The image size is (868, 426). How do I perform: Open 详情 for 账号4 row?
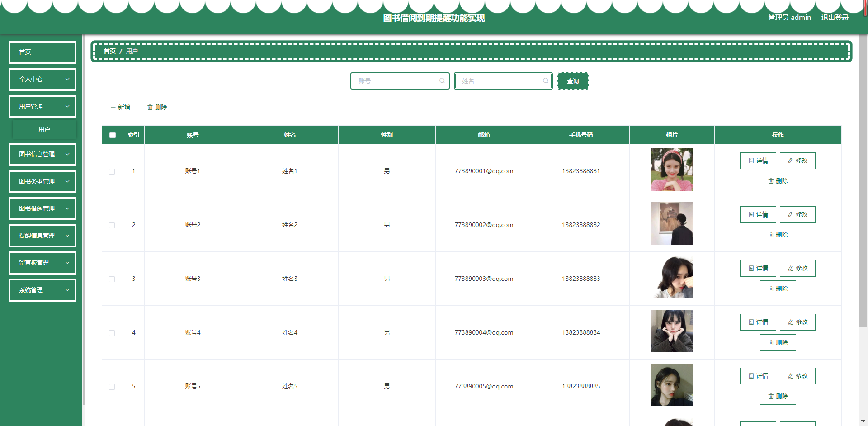click(x=758, y=322)
